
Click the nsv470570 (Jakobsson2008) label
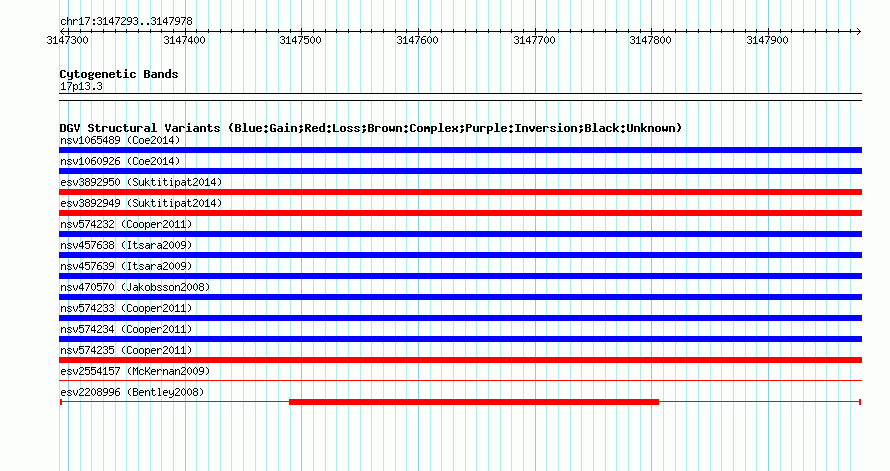pos(135,287)
